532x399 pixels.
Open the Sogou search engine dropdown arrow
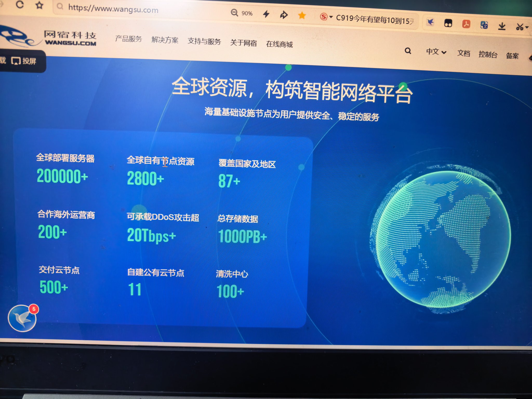[x=331, y=17]
